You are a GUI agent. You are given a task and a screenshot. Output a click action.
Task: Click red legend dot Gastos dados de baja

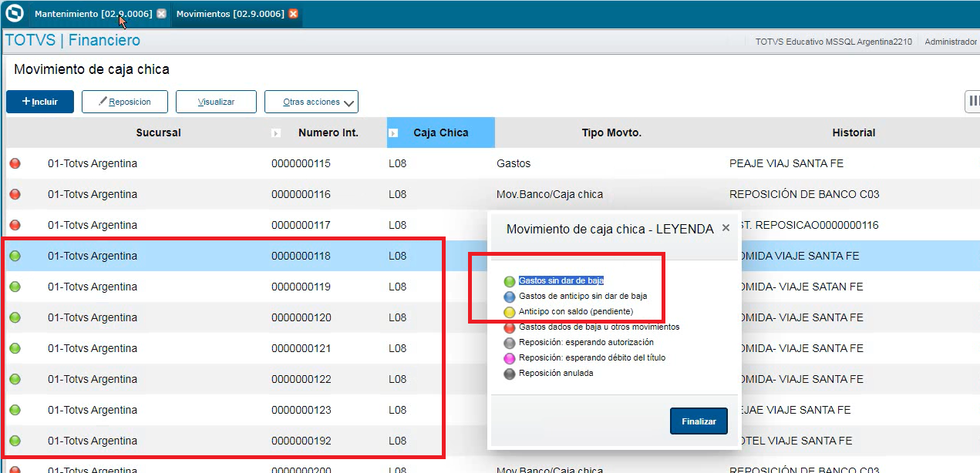point(509,327)
